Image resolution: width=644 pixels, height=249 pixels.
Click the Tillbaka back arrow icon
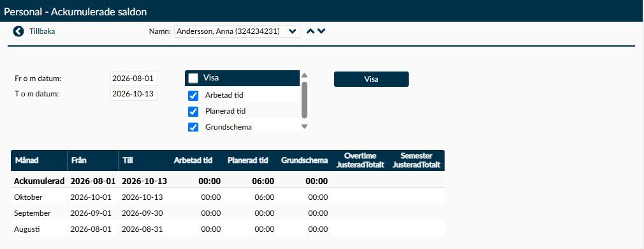(x=18, y=31)
